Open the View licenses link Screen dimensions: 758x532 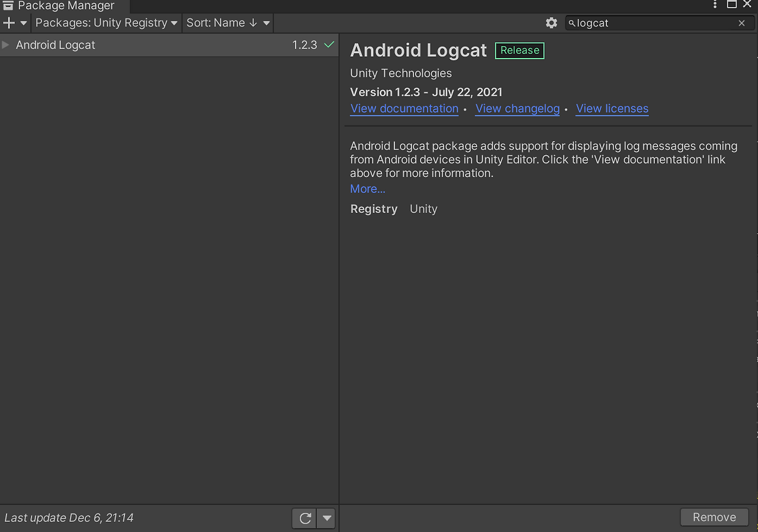(x=612, y=109)
